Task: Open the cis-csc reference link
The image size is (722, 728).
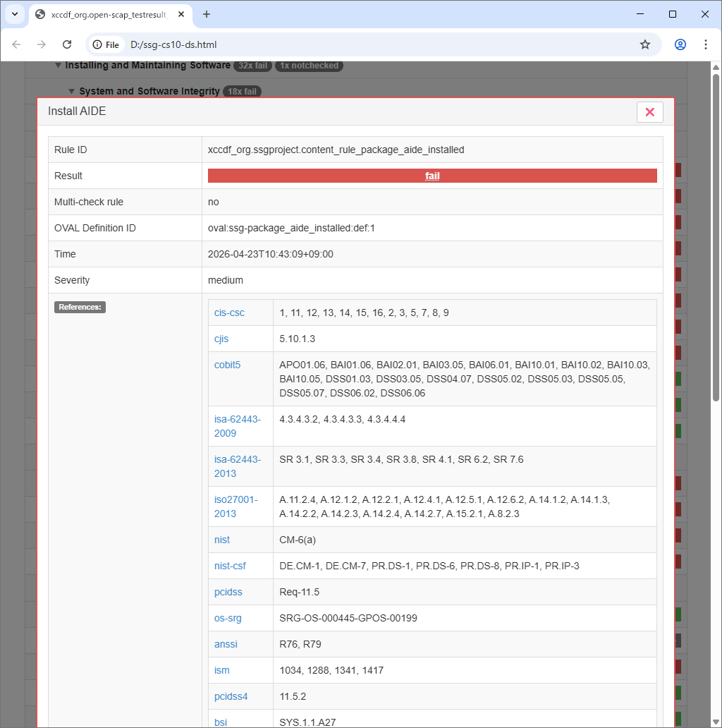Action: pos(230,313)
